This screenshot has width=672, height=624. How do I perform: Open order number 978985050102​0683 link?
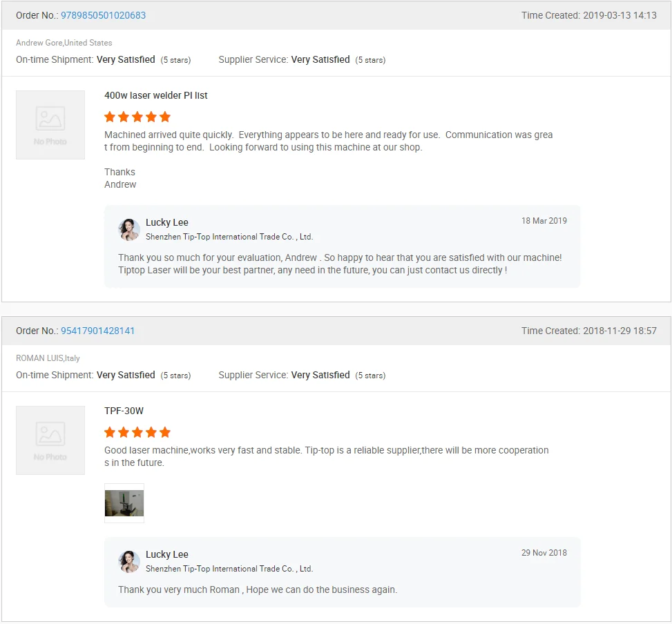(x=103, y=15)
